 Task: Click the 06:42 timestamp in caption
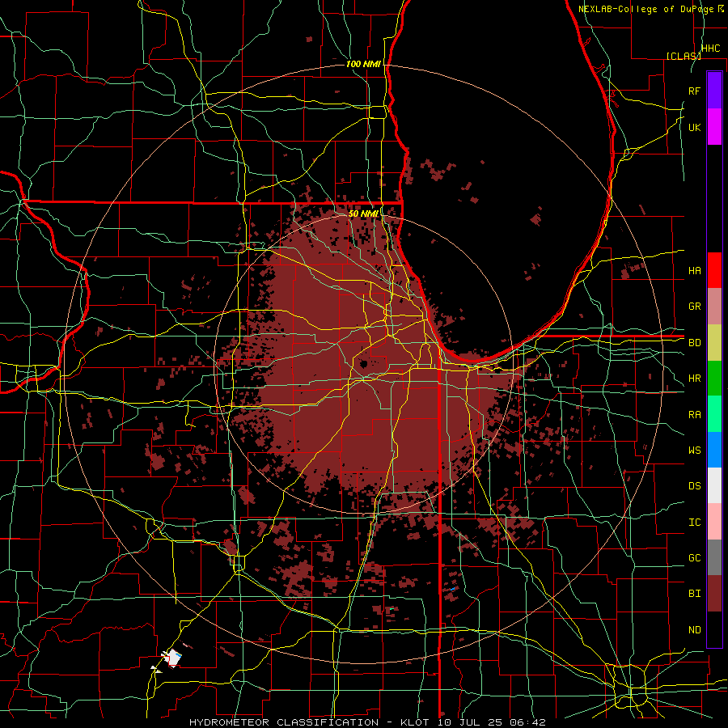pos(527,722)
